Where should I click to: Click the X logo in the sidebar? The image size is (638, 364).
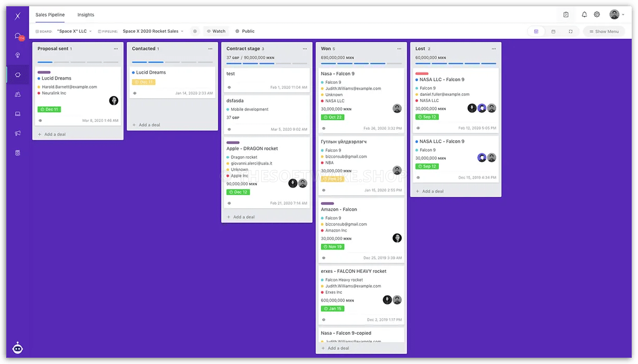click(x=17, y=16)
